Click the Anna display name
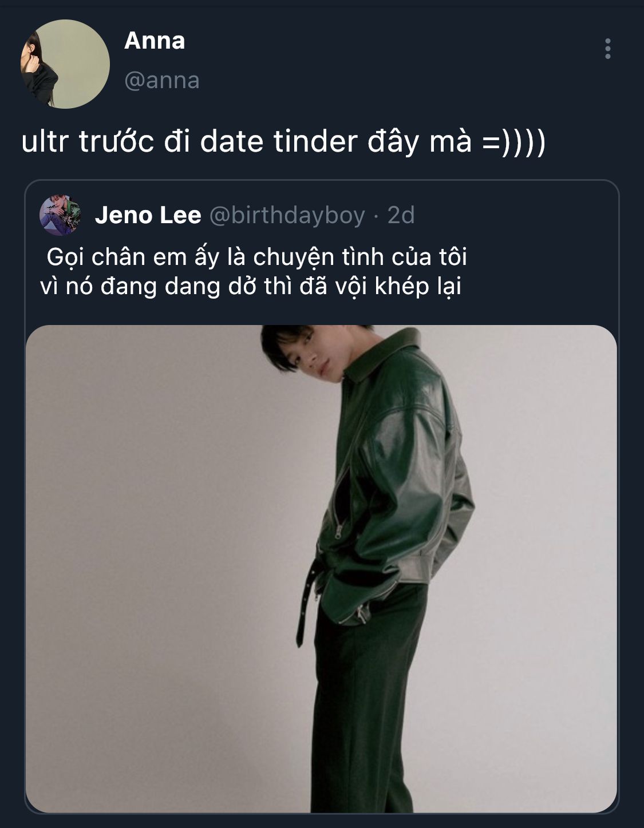This screenshot has height=828, width=644. 155,41
